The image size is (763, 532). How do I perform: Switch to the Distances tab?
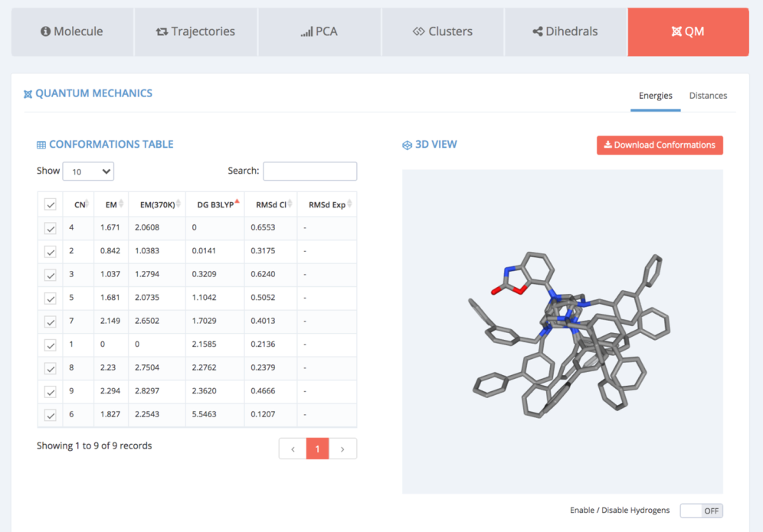[x=708, y=96]
